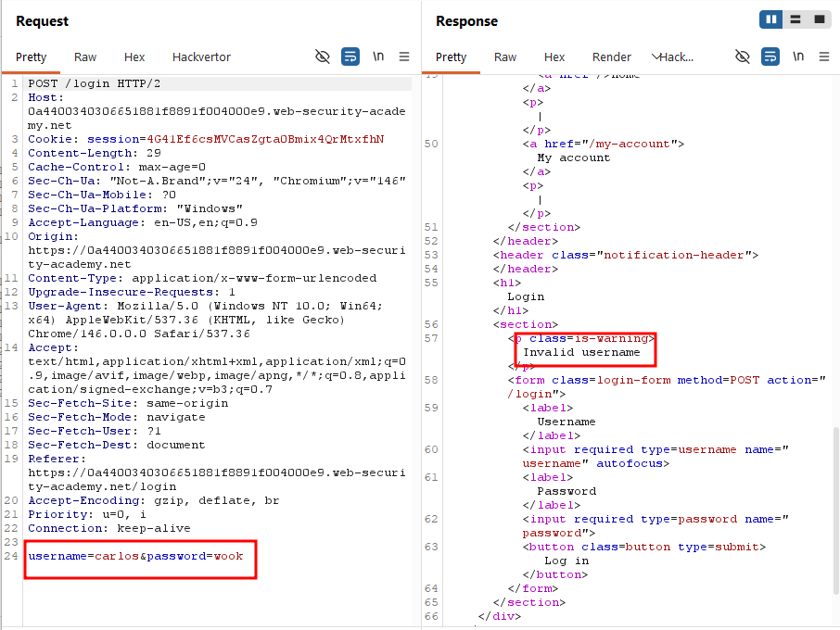Click the Accept-Language header line
Screen dimensions: 840x630
[x=143, y=222]
